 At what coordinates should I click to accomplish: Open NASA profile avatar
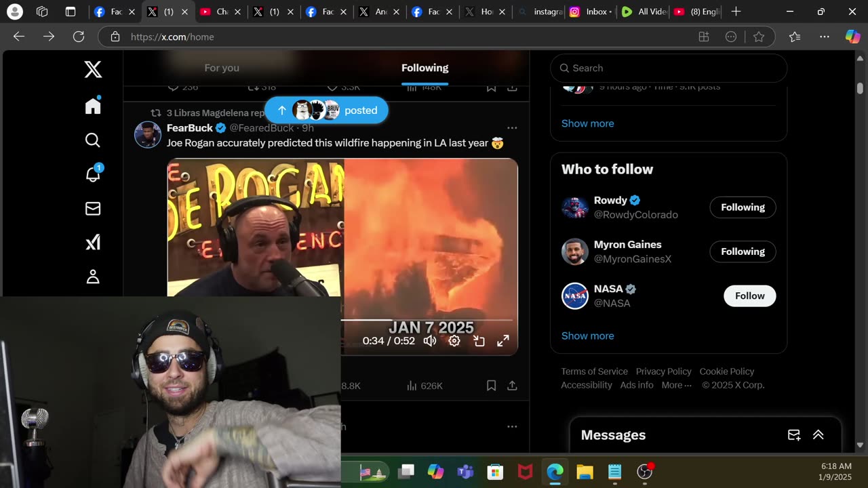coord(574,296)
